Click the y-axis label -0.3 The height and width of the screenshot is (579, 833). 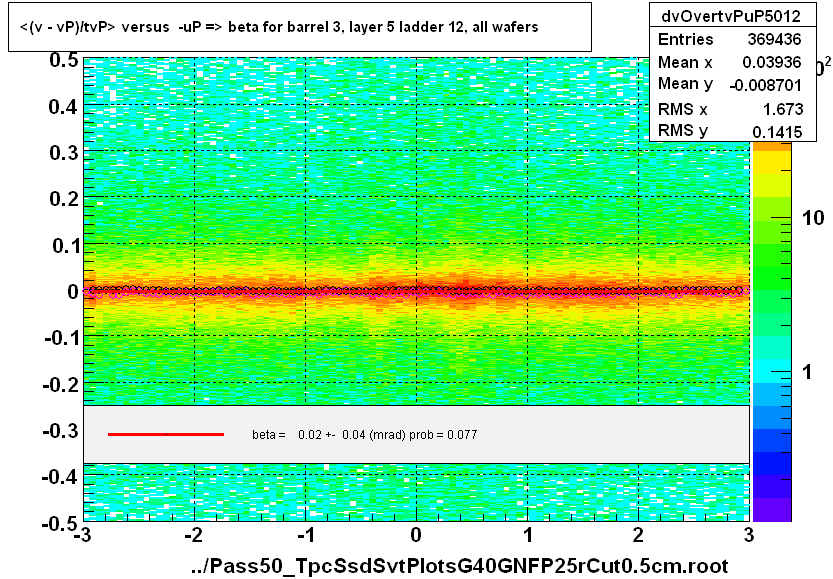(60, 431)
